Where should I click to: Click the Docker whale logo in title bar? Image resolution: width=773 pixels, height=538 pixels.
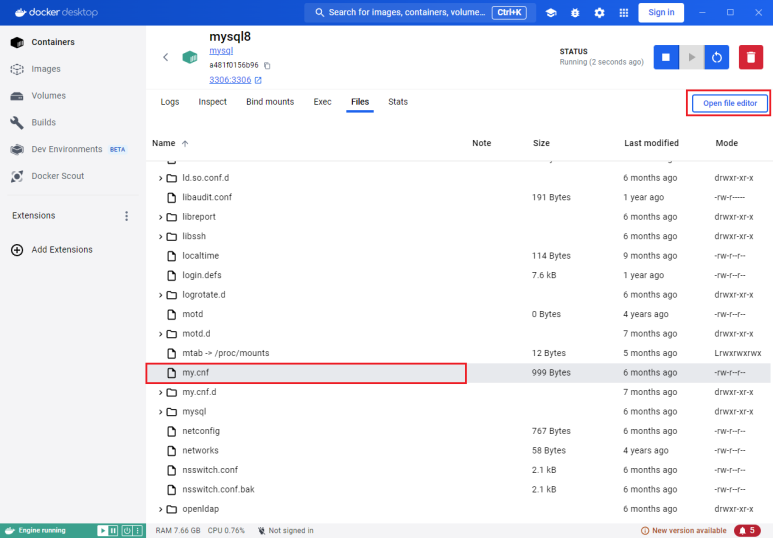click(21, 12)
